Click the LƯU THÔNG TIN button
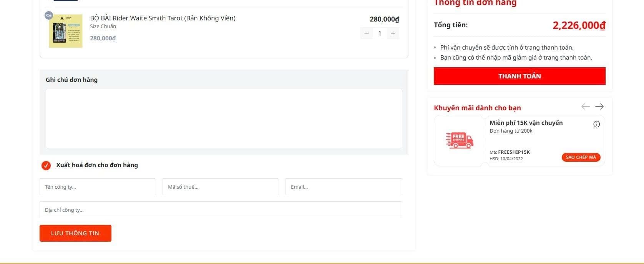Image resolution: width=644 pixels, height=264 pixels. click(x=75, y=233)
